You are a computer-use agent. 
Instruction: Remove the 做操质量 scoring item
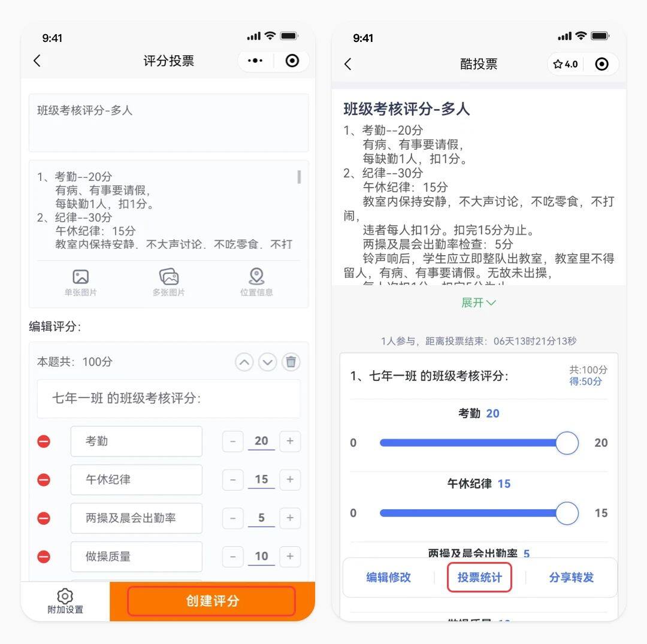pos(44,557)
